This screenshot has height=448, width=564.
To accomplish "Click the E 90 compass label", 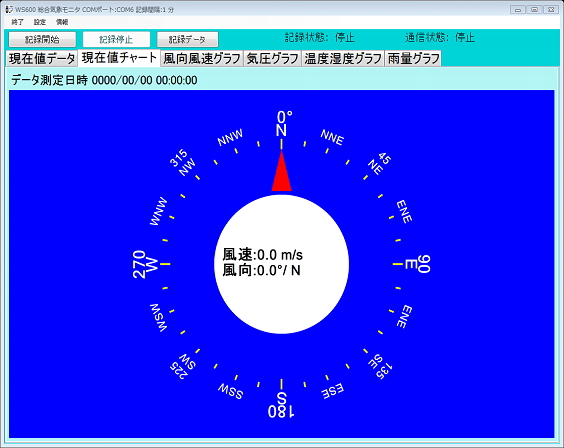I will [x=417, y=264].
